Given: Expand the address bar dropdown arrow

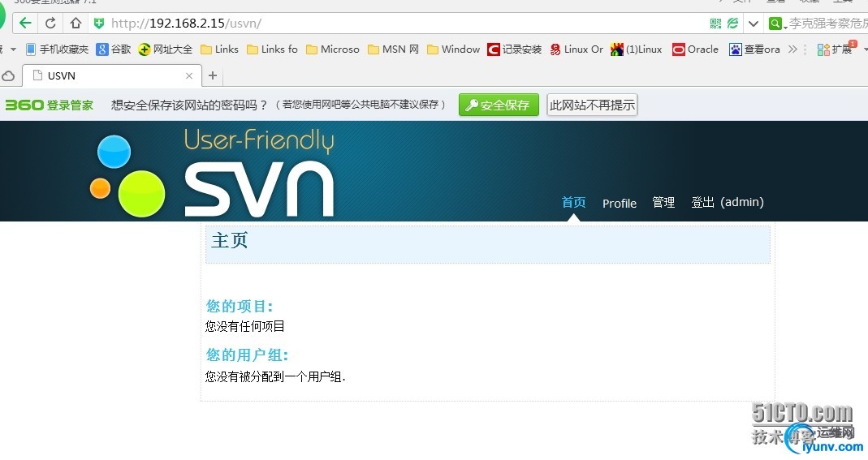Looking at the screenshot, I should pos(753,24).
